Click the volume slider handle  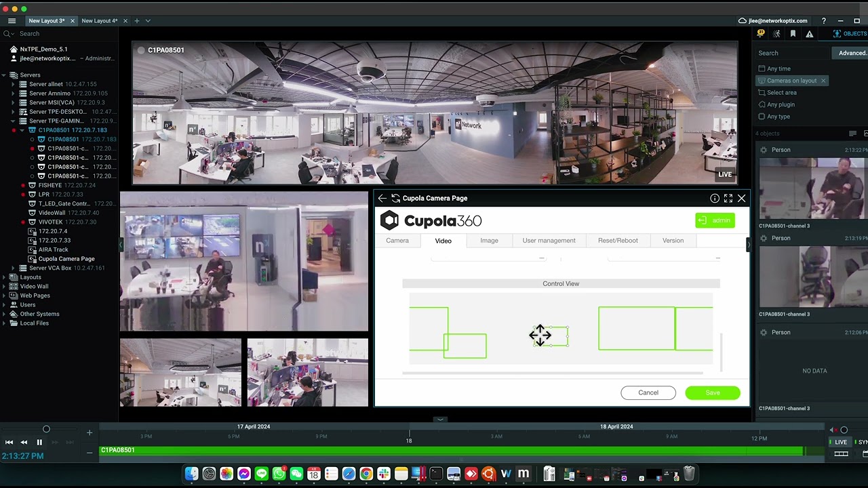click(x=844, y=430)
